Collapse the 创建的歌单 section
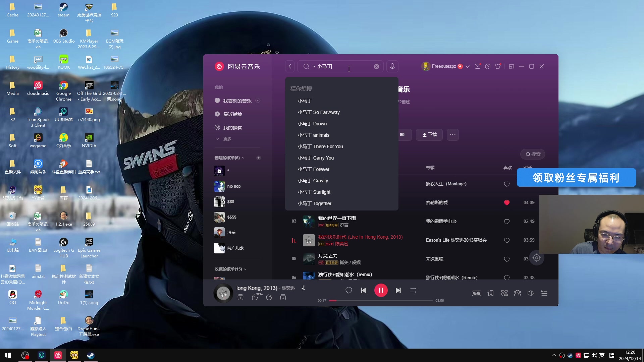 coord(243,158)
